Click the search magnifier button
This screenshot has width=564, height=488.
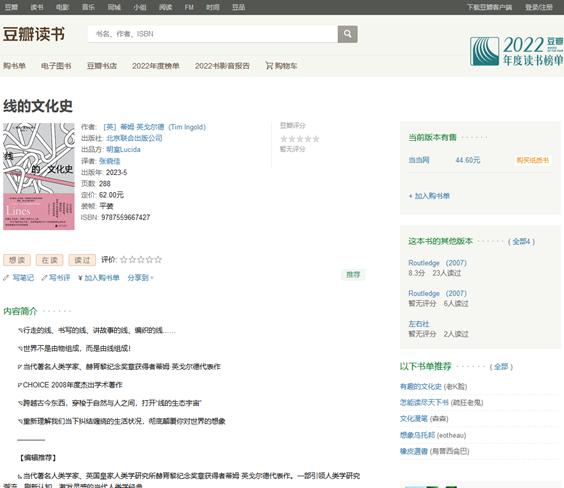tap(347, 34)
